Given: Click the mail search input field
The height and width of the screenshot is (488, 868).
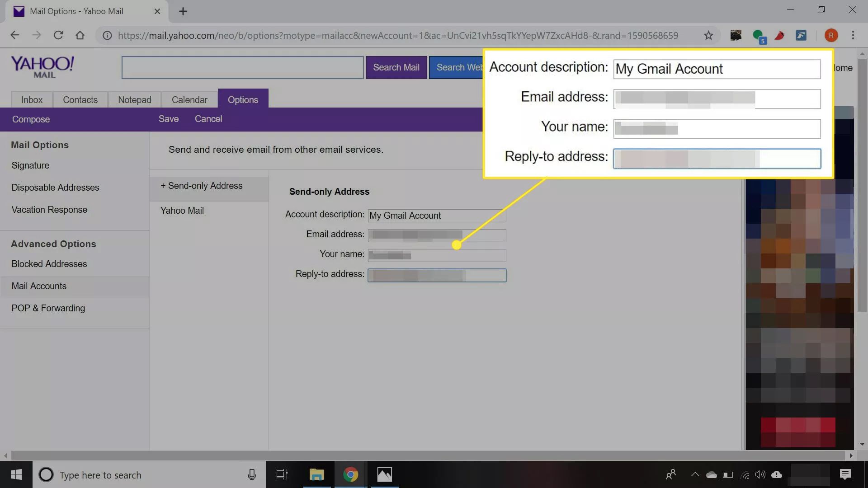Looking at the screenshot, I should tap(242, 67).
